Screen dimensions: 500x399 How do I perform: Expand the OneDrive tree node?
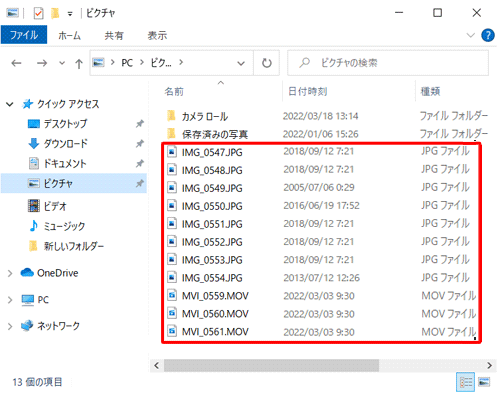coord(10,273)
